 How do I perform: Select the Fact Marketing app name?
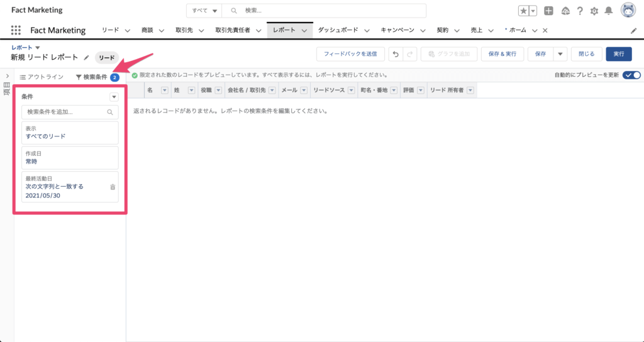[58, 30]
